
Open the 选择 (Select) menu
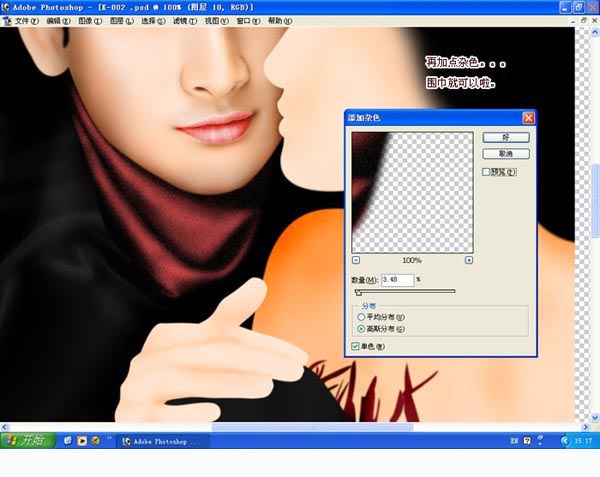click(x=153, y=21)
